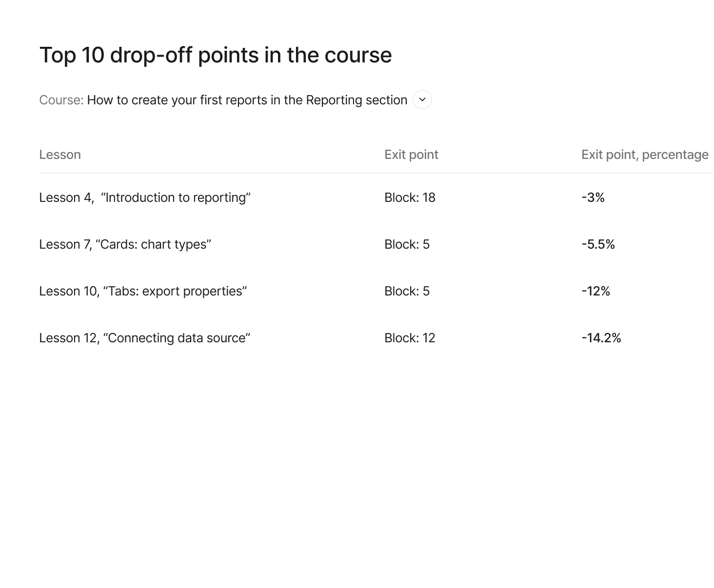Click the -12% percentage value
Viewport: 714px width, 588px height.
pos(595,291)
